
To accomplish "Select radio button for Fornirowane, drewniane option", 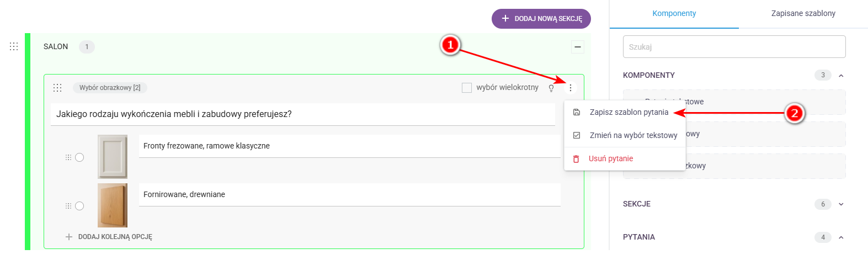I will 79,206.
